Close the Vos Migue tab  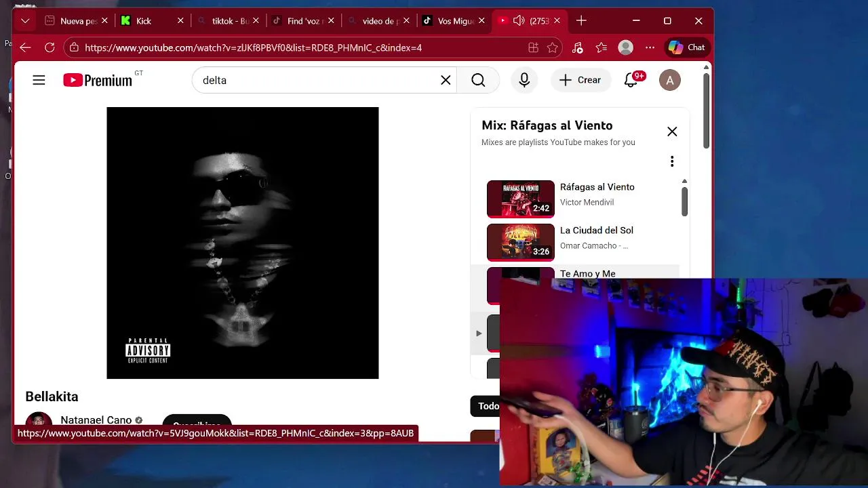[x=481, y=21]
